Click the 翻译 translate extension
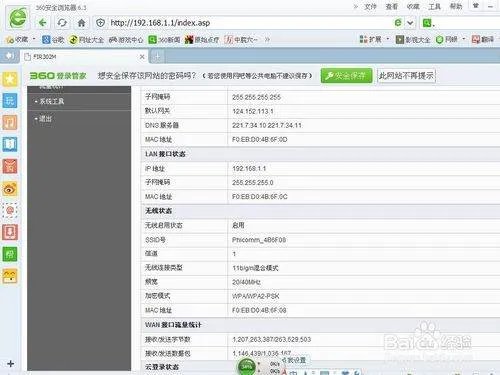 (483, 39)
